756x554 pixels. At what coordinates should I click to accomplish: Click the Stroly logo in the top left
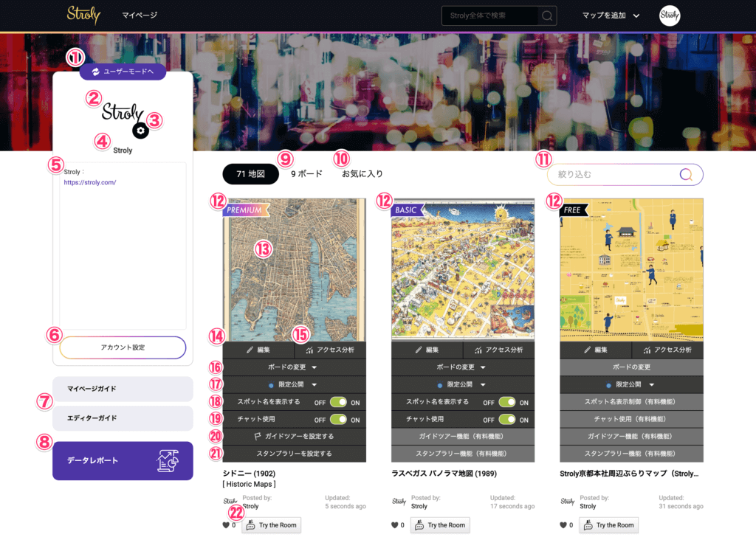(x=83, y=15)
